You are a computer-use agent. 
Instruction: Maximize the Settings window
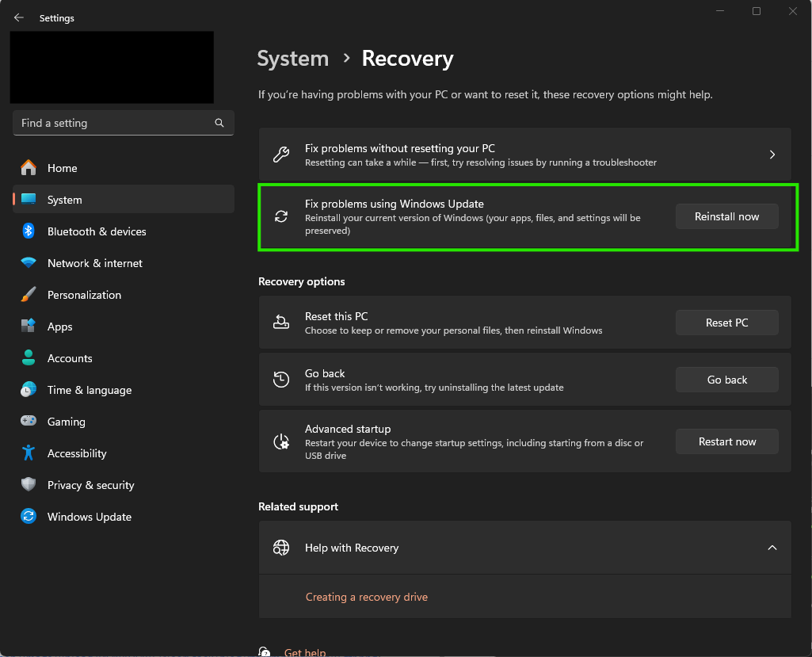(756, 11)
